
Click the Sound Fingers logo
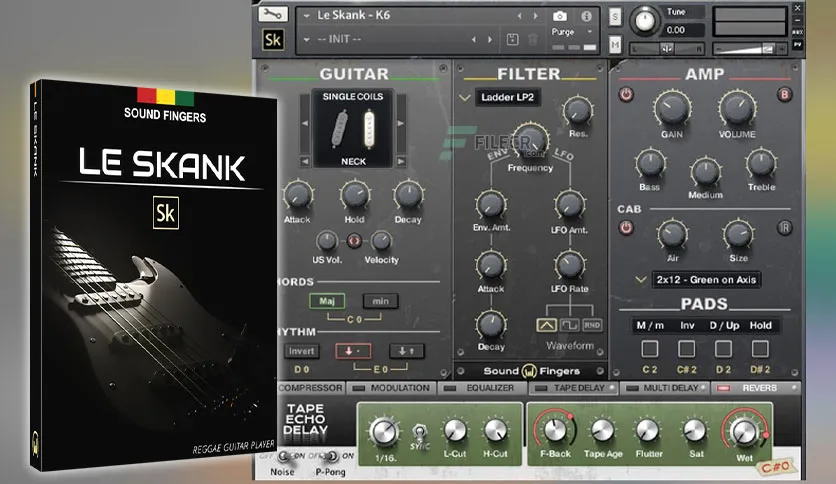pyautogui.click(x=531, y=371)
